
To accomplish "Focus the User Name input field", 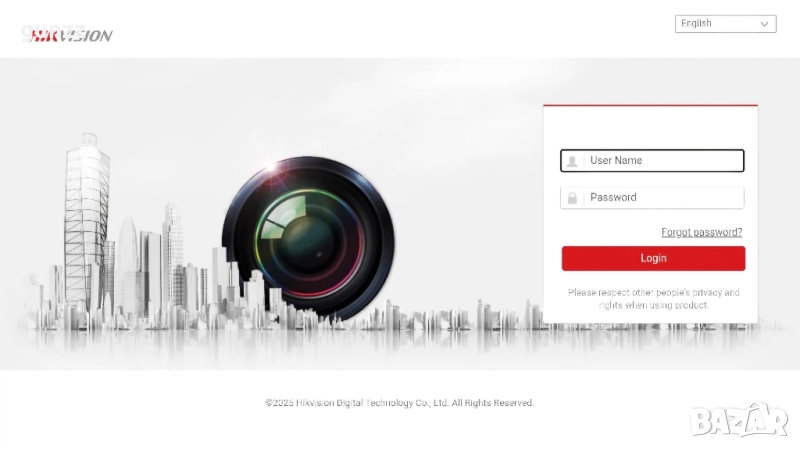I will pyautogui.click(x=652, y=161).
